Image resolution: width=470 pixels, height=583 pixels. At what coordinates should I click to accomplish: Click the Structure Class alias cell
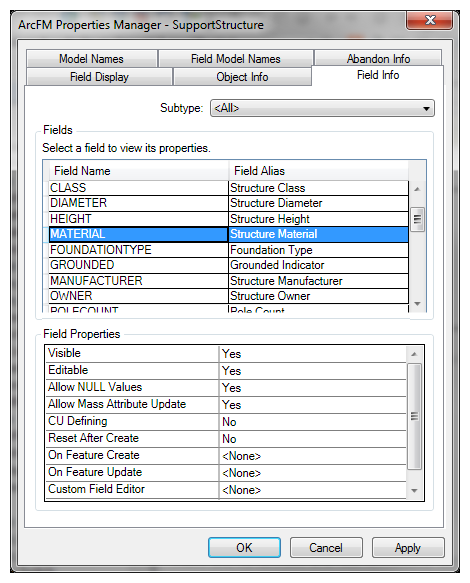[x=318, y=188]
